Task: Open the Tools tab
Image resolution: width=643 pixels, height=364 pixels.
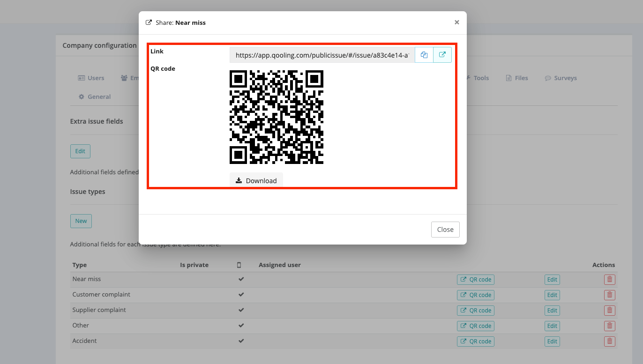Action: [477, 78]
